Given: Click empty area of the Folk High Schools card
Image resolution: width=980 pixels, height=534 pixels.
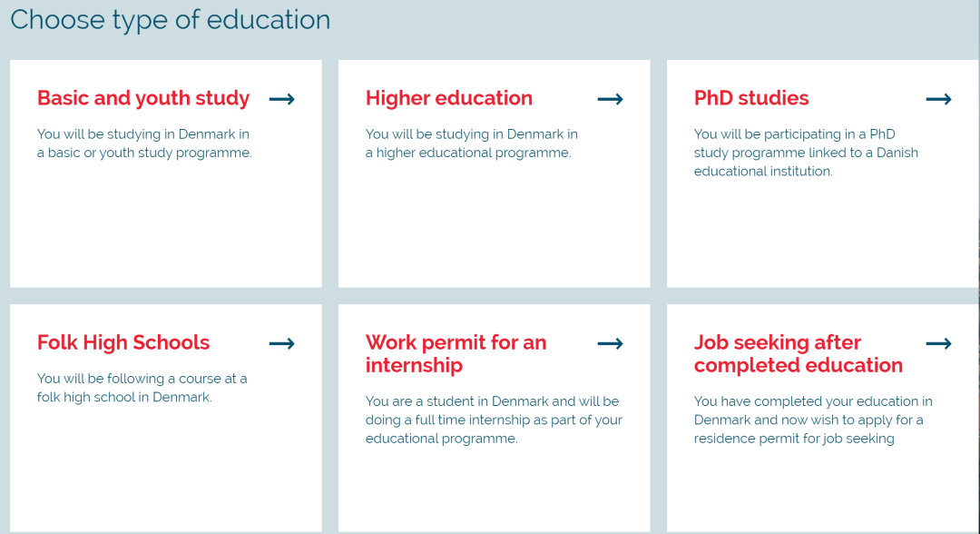Looking at the screenshot, I should coord(166,469).
